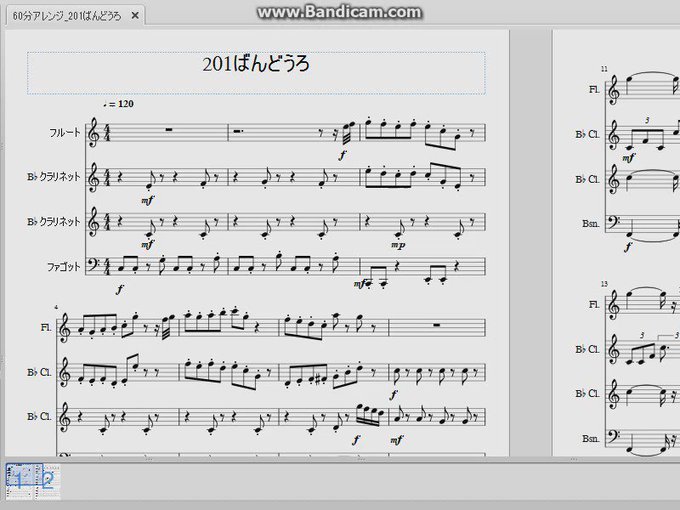Select the Bsn. label at measure 11
The height and width of the screenshot is (510, 680).
[x=591, y=224]
